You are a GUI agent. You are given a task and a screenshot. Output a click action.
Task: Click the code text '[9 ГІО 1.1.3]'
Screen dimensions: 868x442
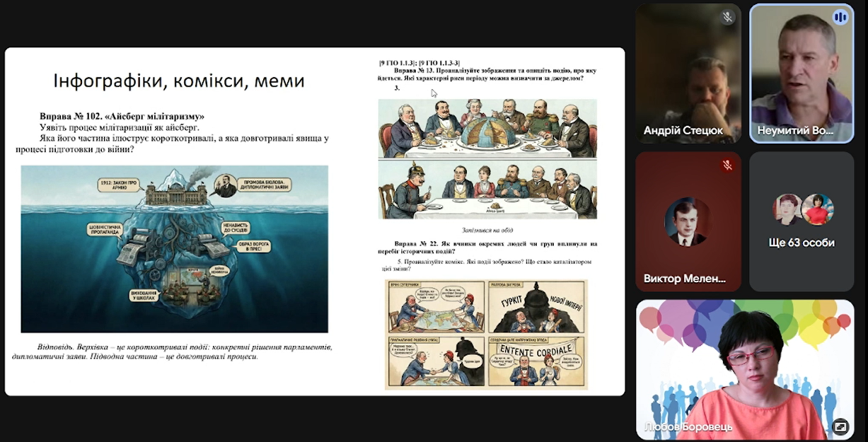398,64
